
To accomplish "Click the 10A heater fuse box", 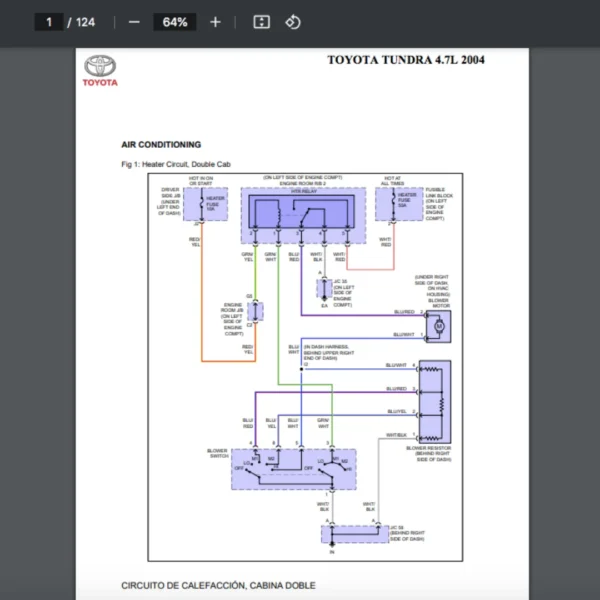I will click(211, 205).
